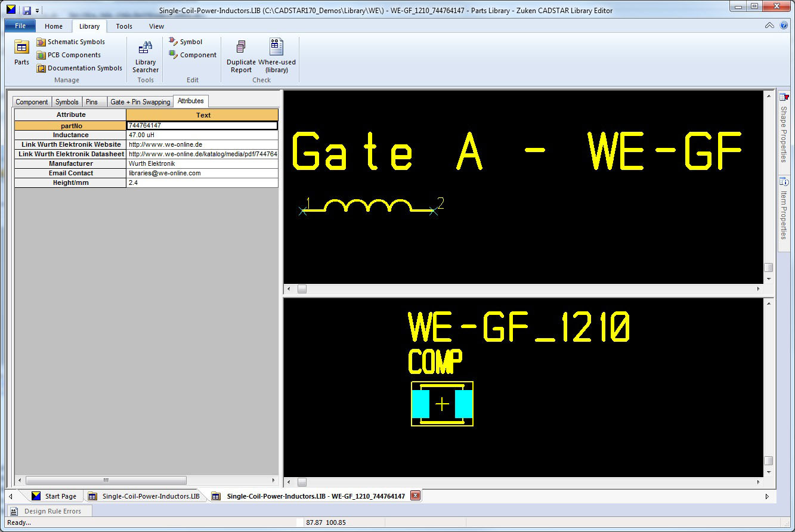This screenshot has height=532, width=795.
Task: Select the Inductance attribute row header
Action: click(70, 135)
